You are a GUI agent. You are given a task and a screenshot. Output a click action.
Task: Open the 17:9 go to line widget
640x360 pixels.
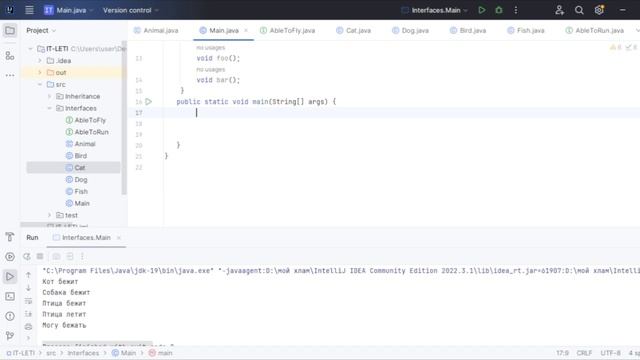(562, 353)
